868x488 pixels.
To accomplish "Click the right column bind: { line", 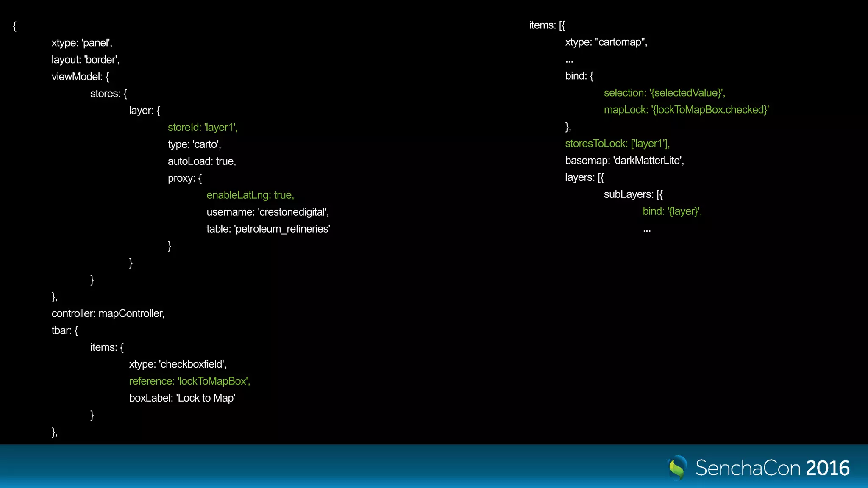I will (x=579, y=76).
